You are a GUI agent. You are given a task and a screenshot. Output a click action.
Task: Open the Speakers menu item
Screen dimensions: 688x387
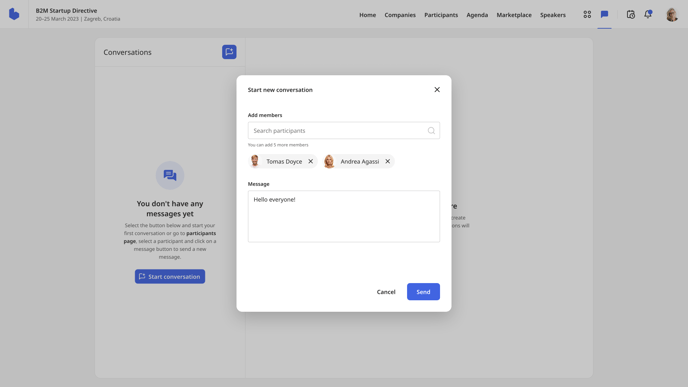(553, 15)
